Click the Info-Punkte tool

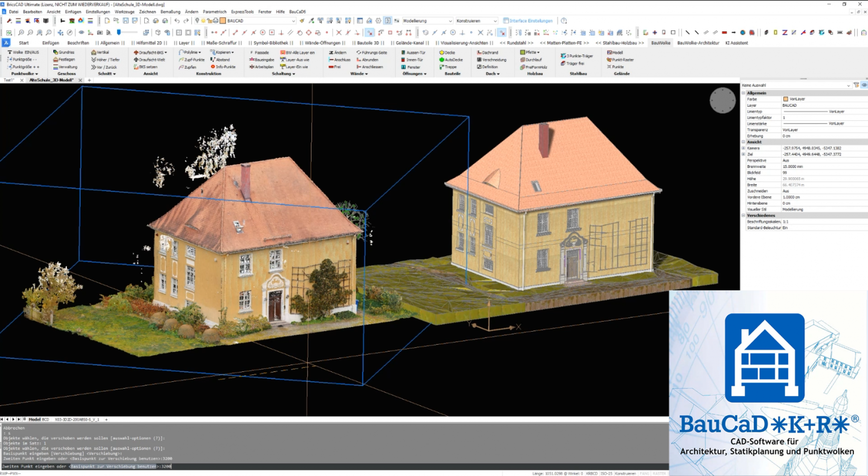click(x=223, y=67)
